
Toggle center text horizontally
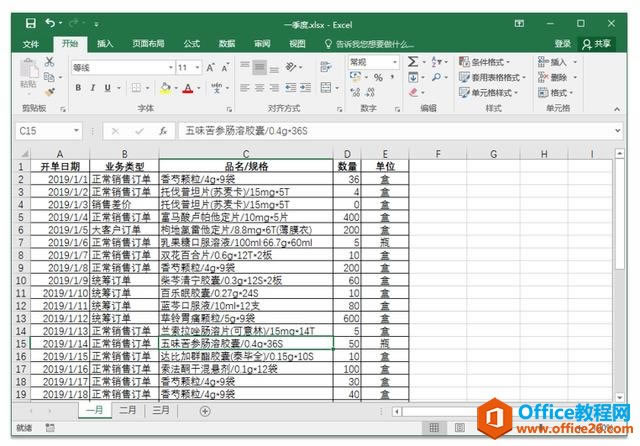(x=260, y=88)
